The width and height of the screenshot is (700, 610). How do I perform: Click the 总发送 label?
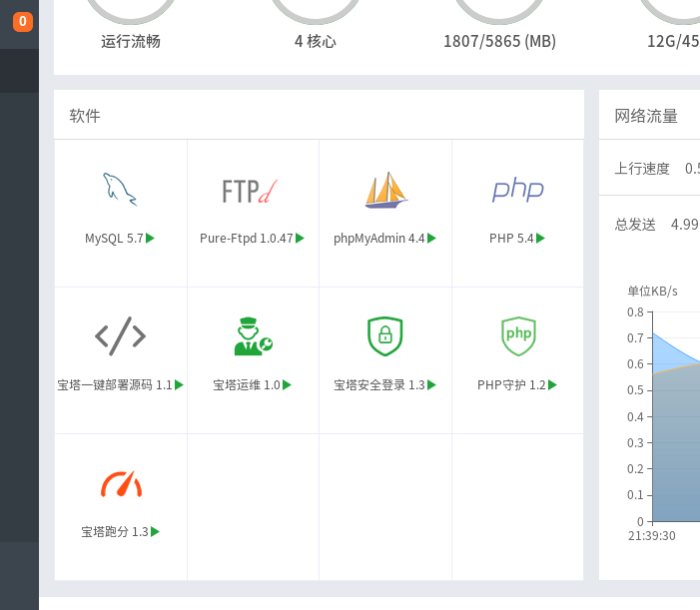635,224
